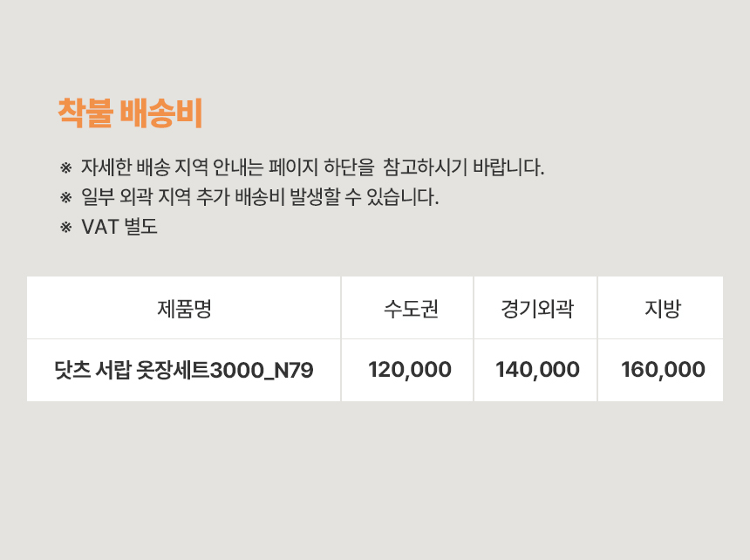Click the ※ mark before the 일부 외곽 note
The height and width of the screenshot is (560, 750).
(x=65, y=197)
